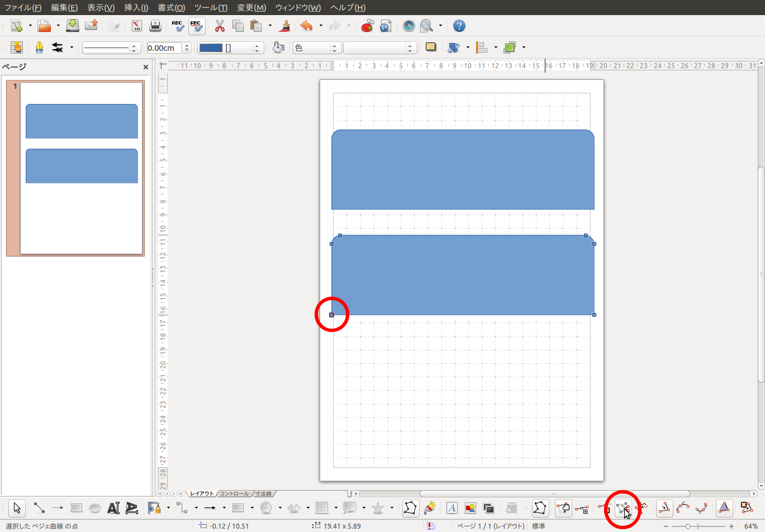Select page 1 thumbnail in ページ panel

coord(82,168)
